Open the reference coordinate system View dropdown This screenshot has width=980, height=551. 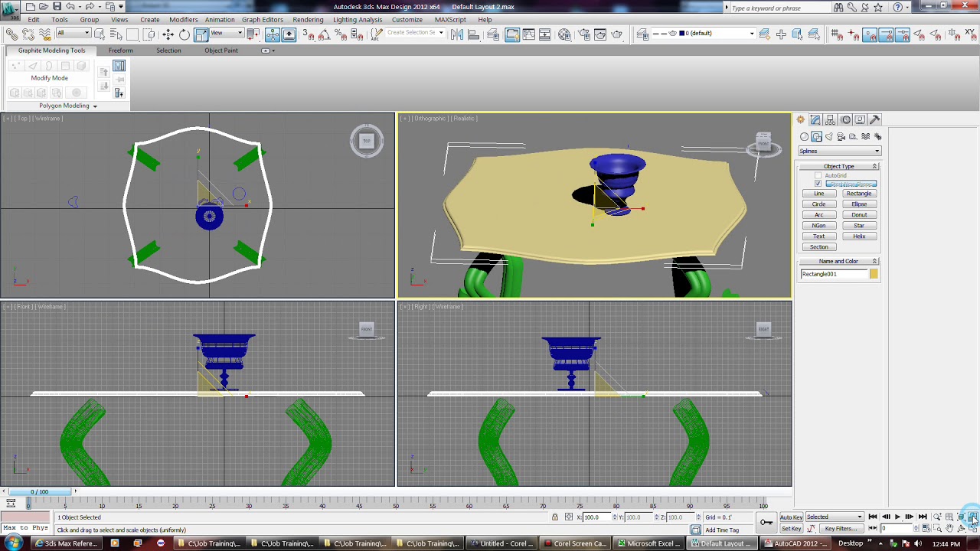(227, 33)
